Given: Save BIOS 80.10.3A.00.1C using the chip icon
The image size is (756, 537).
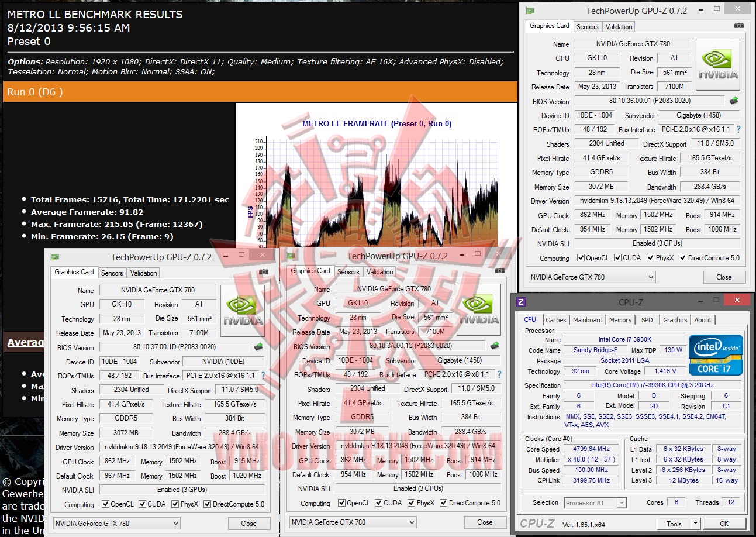Looking at the screenshot, I should [x=494, y=346].
